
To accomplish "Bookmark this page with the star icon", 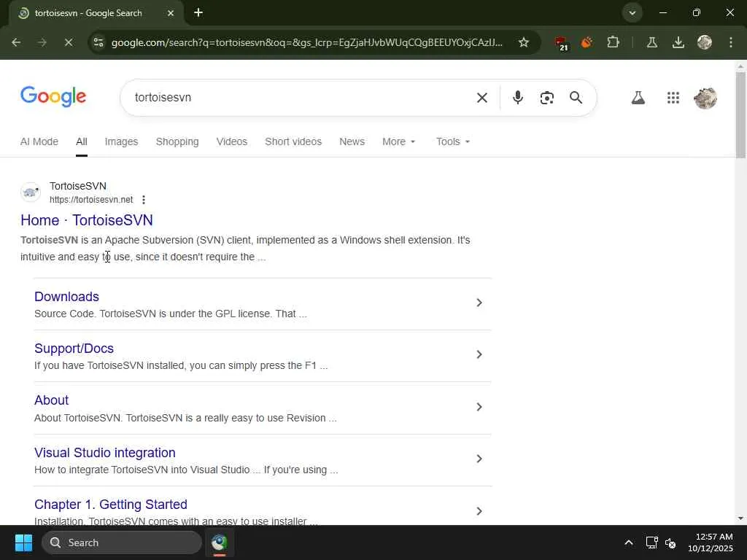I will 524,42.
